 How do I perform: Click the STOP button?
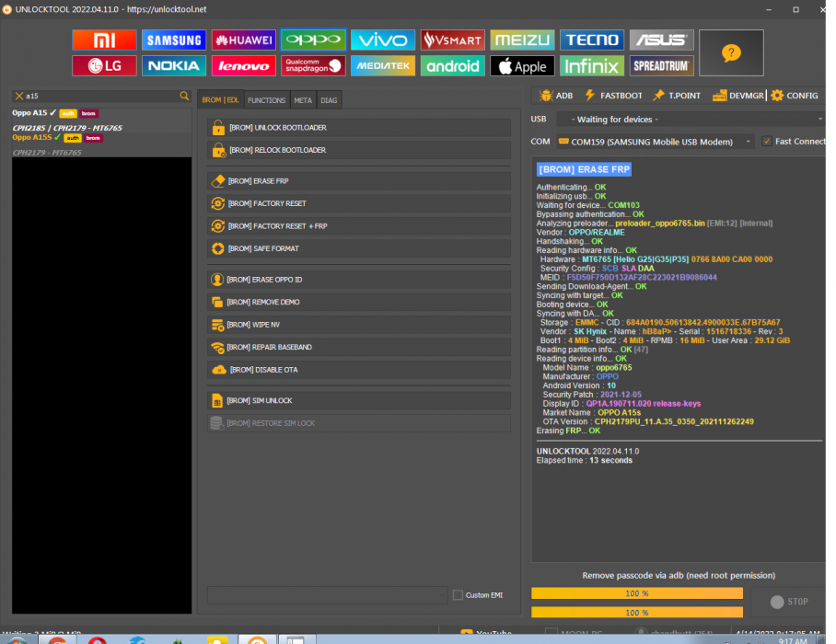click(x=790, y=602)
